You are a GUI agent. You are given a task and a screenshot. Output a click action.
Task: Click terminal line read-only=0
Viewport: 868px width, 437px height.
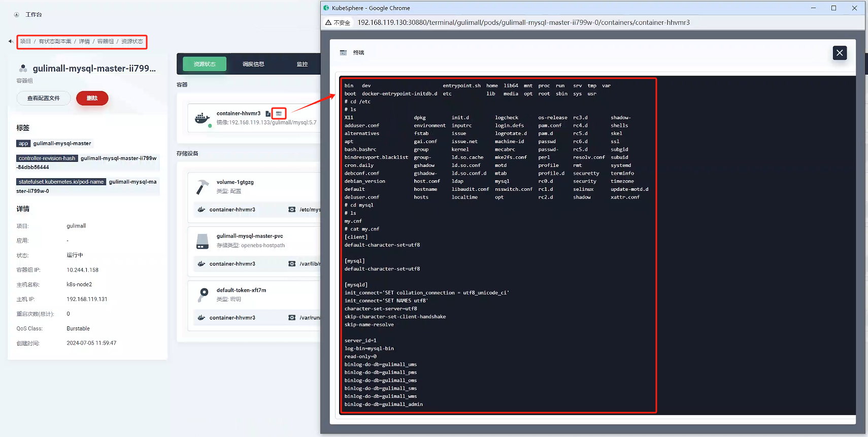point(360,357)
